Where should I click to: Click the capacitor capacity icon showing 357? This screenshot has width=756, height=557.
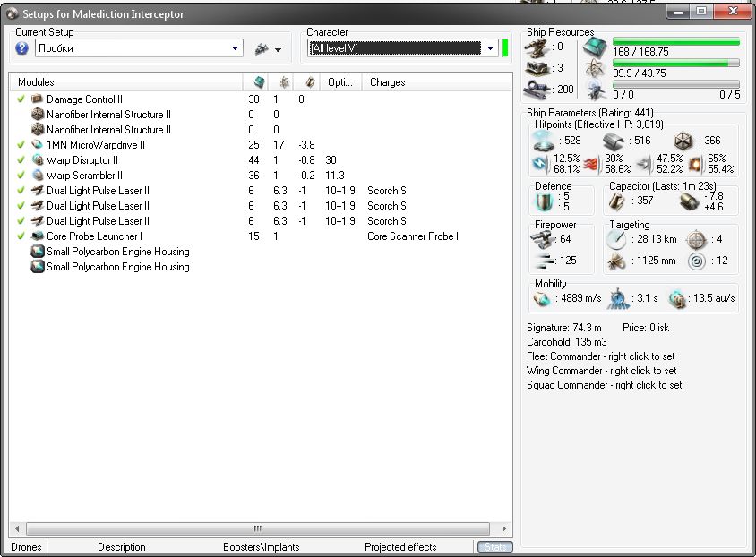[616, 201]
